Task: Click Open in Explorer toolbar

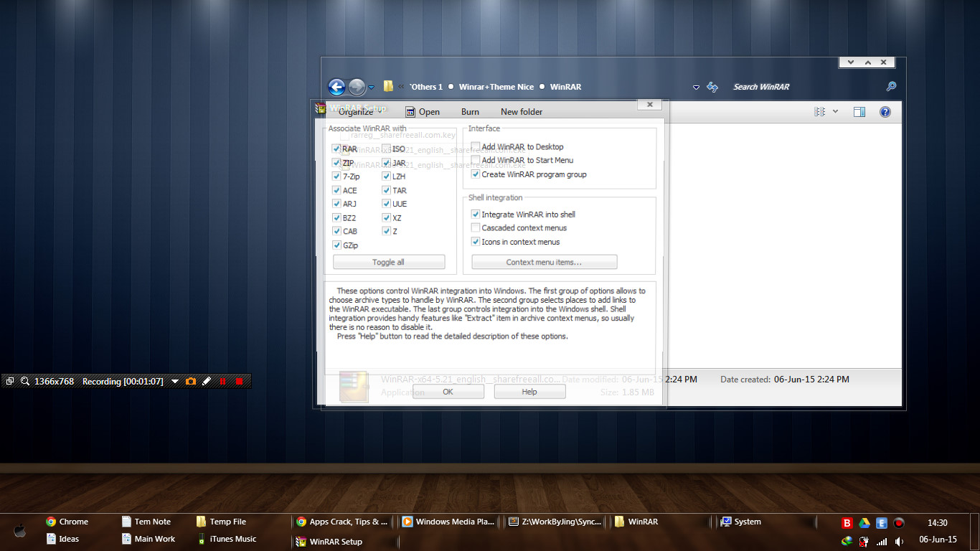Action: (423, 111)
